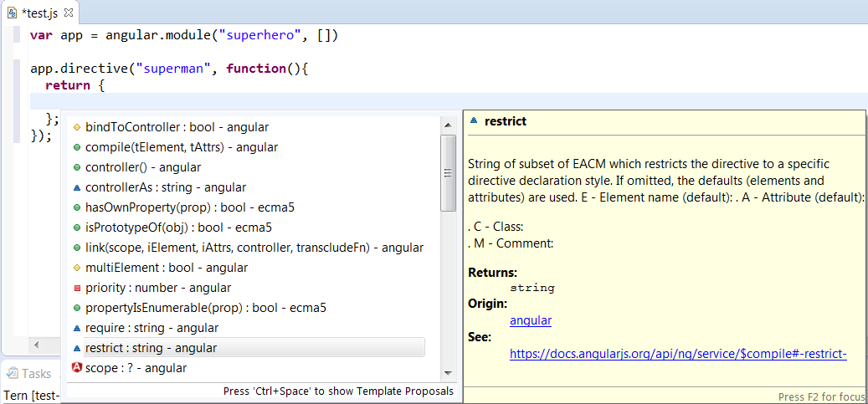This screenshot has width=868, height=404.
Task: Close the test.js editor tab
Action: pos(69,13)
